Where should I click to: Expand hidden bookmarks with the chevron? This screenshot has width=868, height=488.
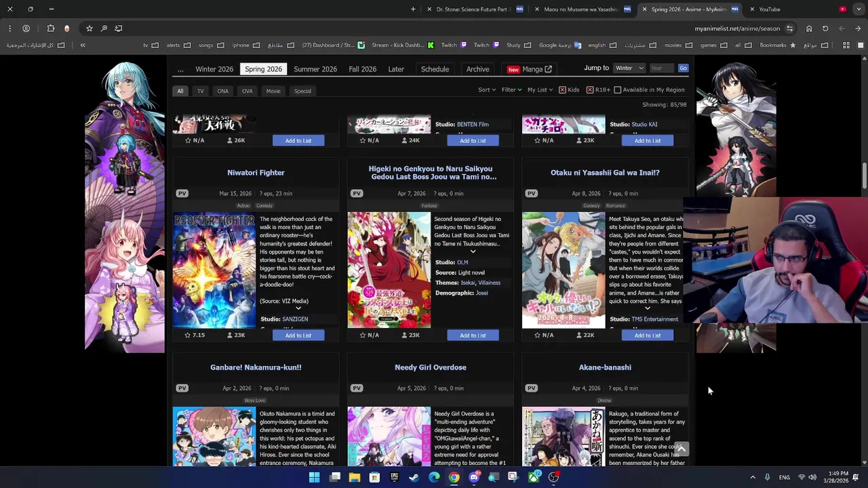pyautogui.click(x=83, y=45)
